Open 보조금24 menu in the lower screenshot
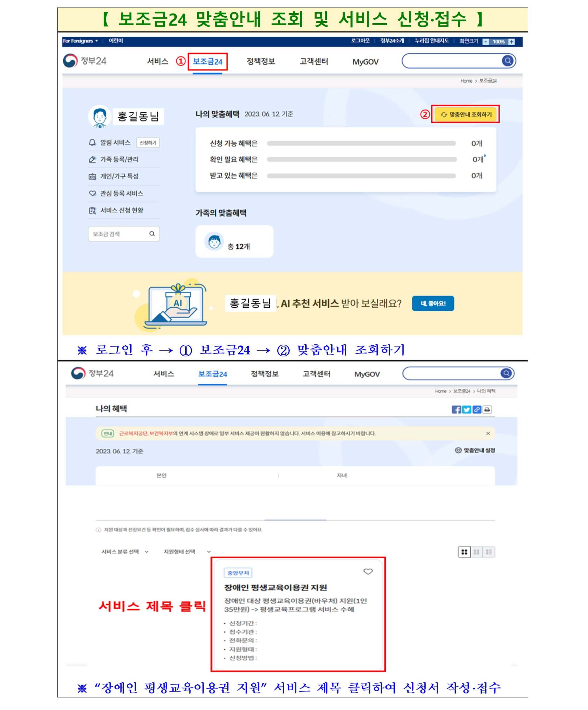Viewport: 588px width, 710px height. pos(212,374)
